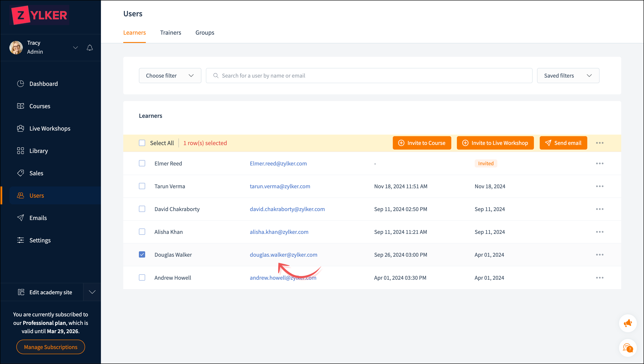Click the Live Workshops sidebar icon
The width and height of the screenshot is (644, 364).
[21, 128]
